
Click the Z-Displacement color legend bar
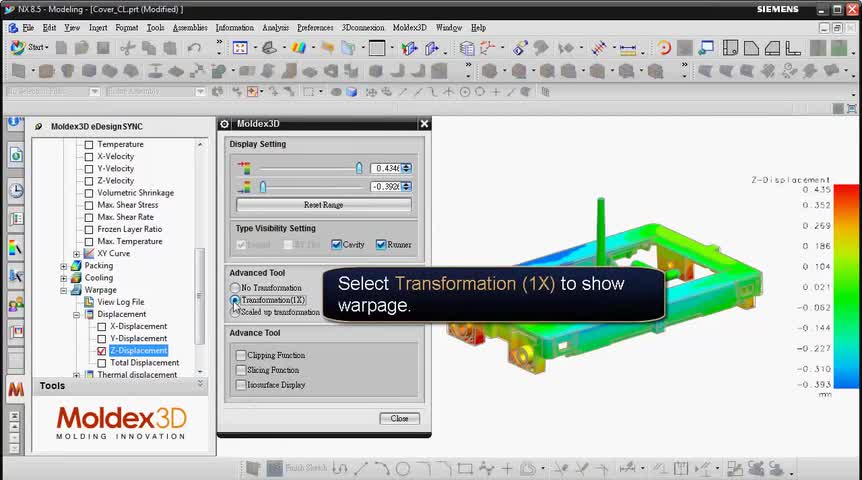coord(846,286)
